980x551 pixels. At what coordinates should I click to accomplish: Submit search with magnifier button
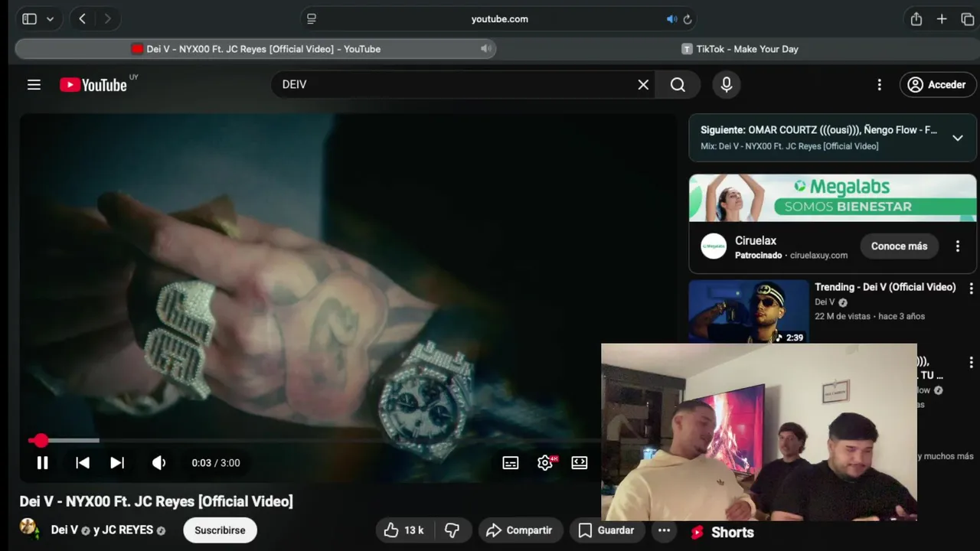coord(678,85)
